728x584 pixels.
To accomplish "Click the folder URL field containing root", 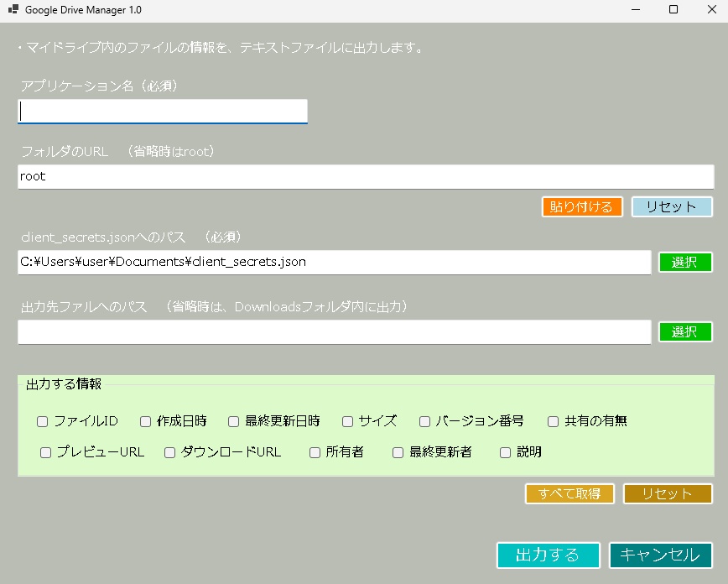I will tap(366, 176).
